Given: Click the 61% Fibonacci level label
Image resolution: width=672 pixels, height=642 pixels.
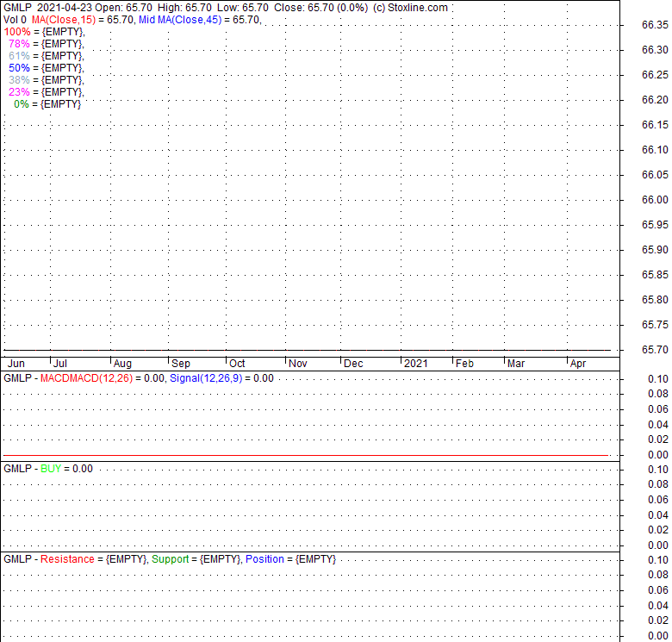Looking at the screenshot, I should 19,56.
